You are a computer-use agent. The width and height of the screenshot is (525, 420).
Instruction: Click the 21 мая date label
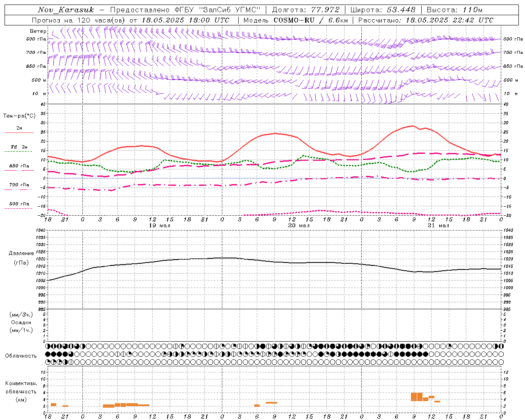tap(438, 226)
